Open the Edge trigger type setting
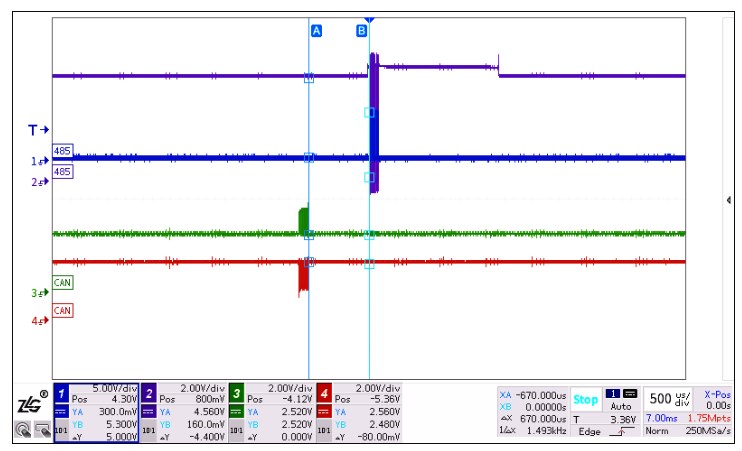 click(590, 431)
